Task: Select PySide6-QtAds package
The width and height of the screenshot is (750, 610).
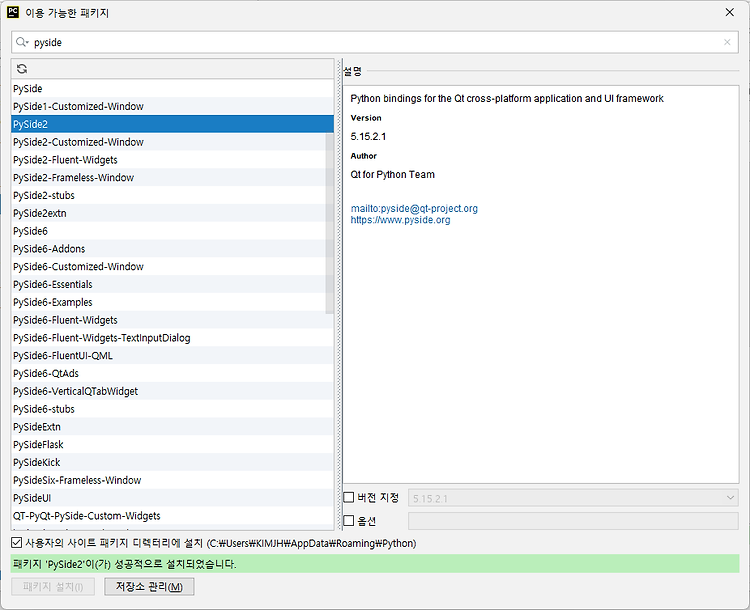Action: (172, 373)
